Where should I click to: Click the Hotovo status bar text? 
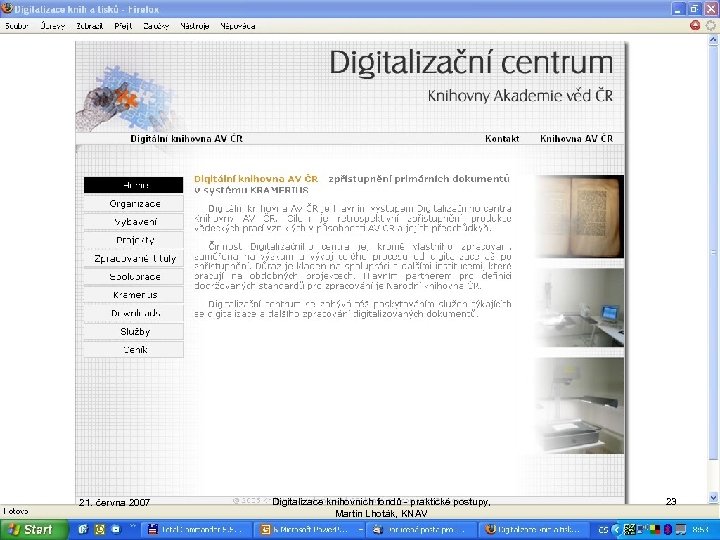16,511
